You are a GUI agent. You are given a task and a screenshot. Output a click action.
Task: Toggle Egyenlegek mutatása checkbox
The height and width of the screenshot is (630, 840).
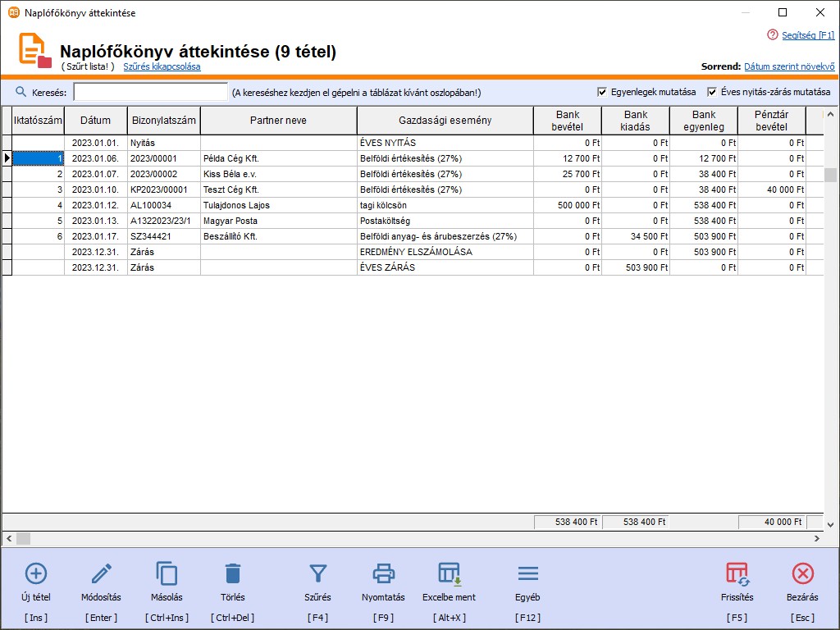coord(602,92)
